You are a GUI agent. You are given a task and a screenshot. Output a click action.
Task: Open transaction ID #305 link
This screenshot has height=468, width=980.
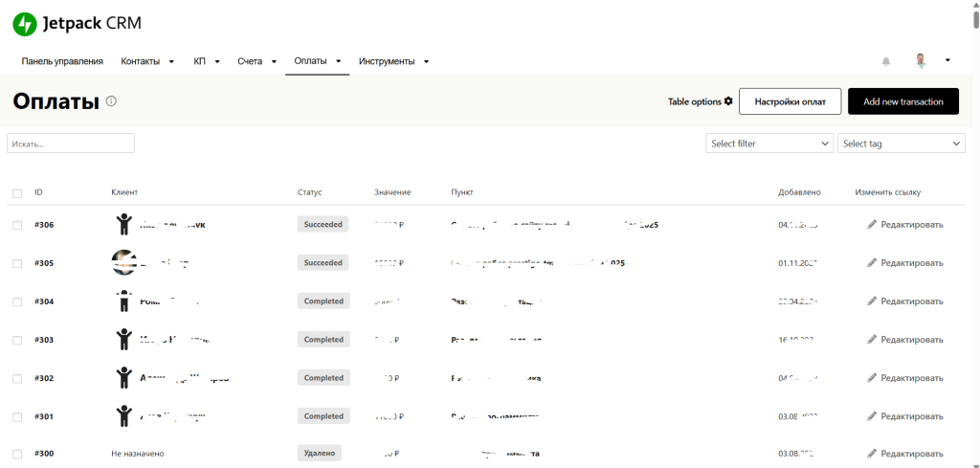pyautogui.click(x=44, y=263)
